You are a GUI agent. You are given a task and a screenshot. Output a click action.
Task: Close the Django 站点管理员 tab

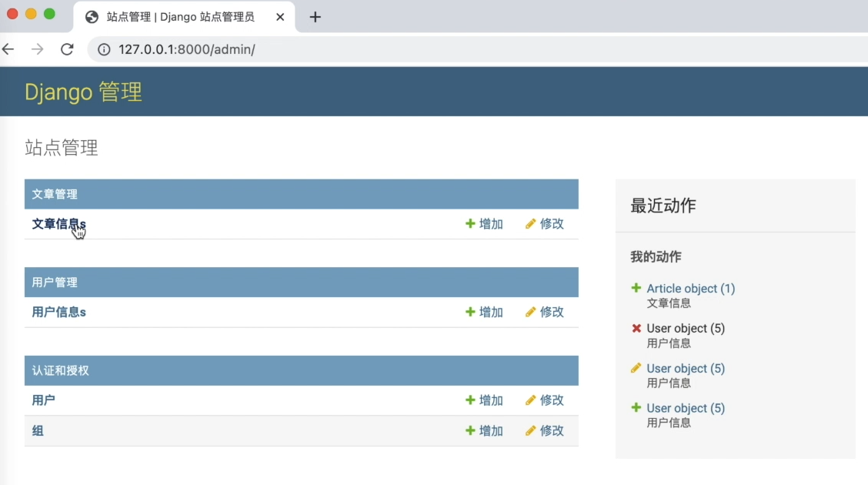[x=280, y=17]
